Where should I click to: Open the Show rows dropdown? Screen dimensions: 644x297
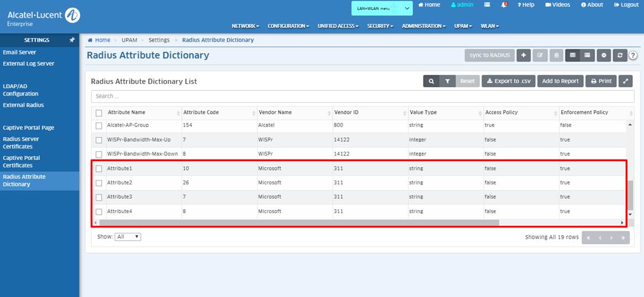[x=128, y=237]
